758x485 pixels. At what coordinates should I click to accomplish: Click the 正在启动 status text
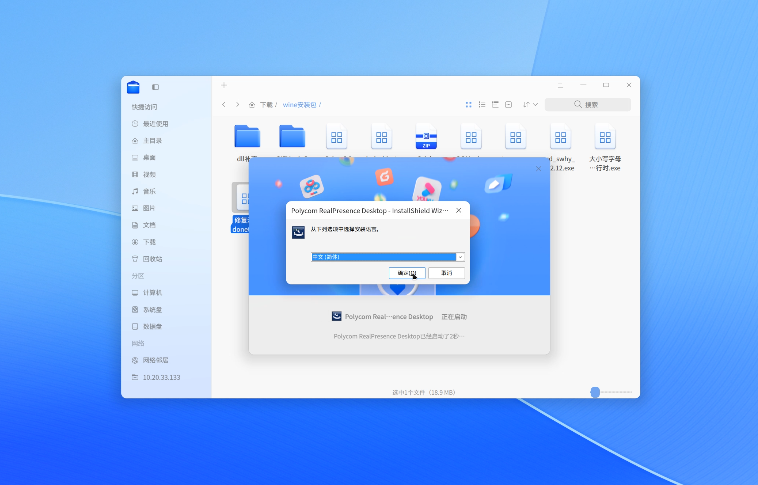[x=454, y=317]
